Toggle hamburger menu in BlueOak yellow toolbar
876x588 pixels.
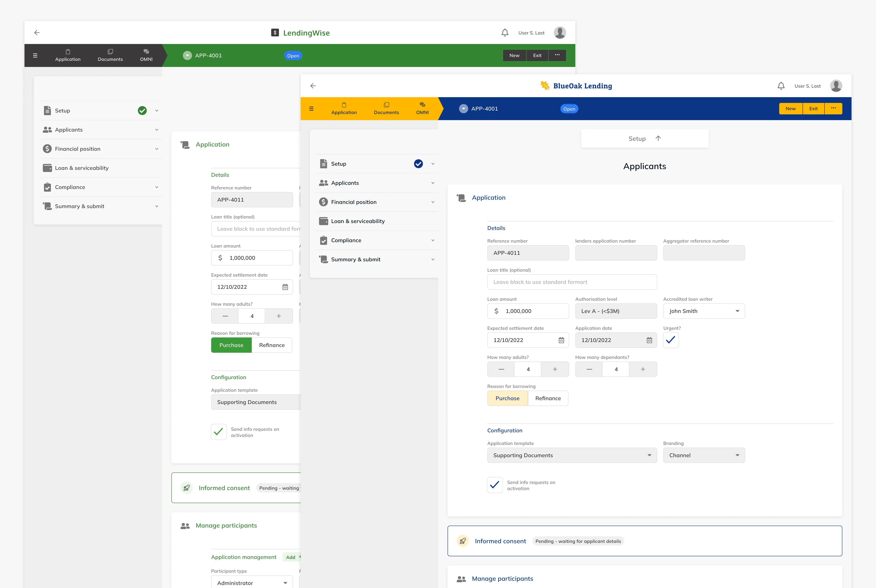[x=311, y=109]
